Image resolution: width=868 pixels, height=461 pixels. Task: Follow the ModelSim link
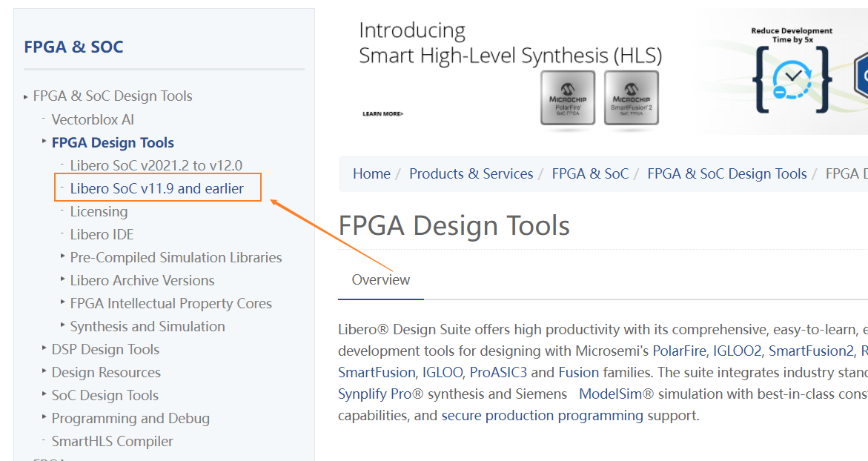point(611,394)
